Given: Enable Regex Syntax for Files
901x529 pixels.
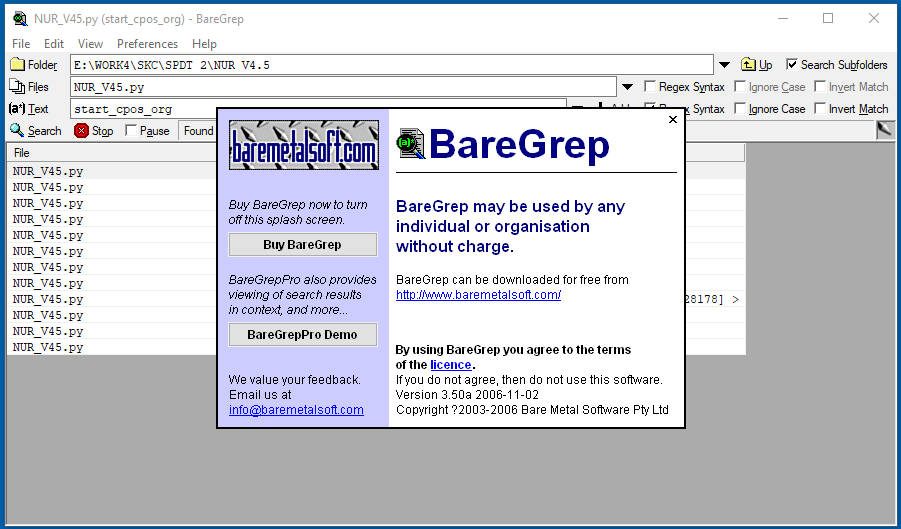Looking at the screenshot, I should tap(650, 86).
